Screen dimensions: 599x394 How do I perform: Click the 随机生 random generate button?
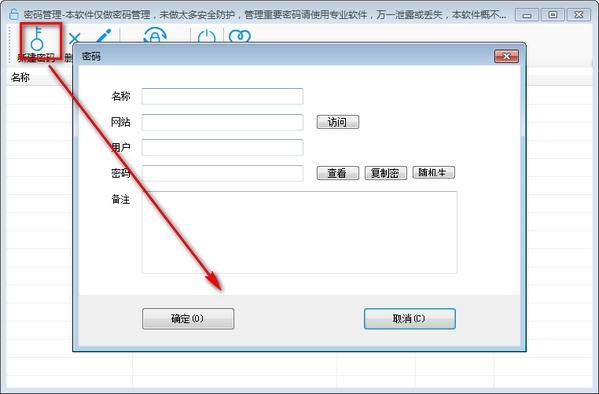434,173
